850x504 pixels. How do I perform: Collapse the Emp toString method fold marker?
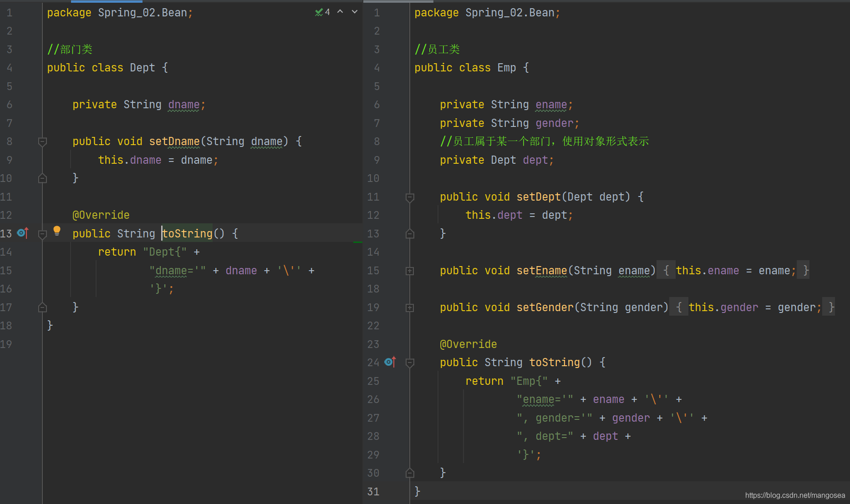click(410, 363)
